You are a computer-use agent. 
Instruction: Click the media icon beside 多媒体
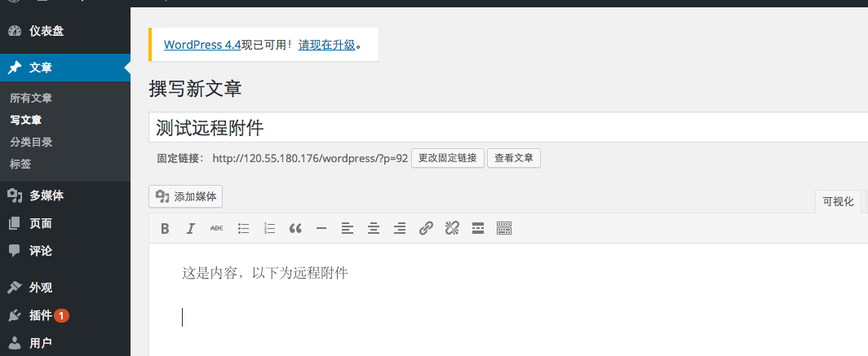click(15, 196)
